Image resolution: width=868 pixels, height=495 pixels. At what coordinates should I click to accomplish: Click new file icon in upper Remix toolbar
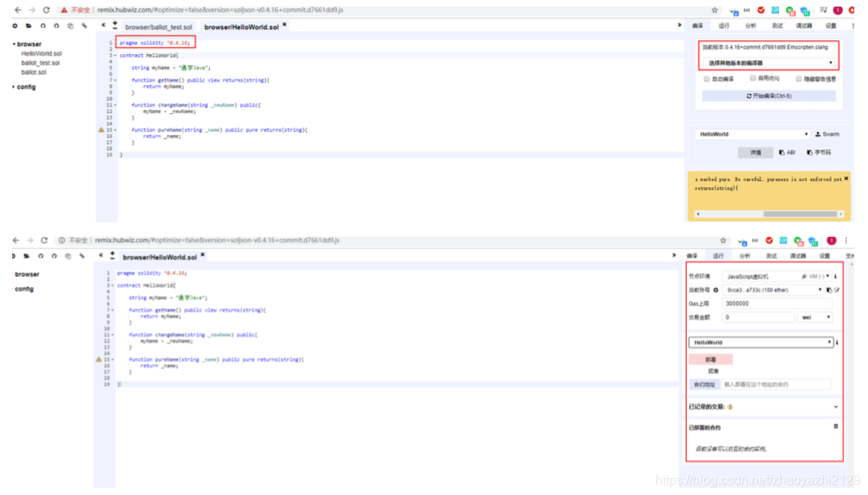click(x=15, y=26)
